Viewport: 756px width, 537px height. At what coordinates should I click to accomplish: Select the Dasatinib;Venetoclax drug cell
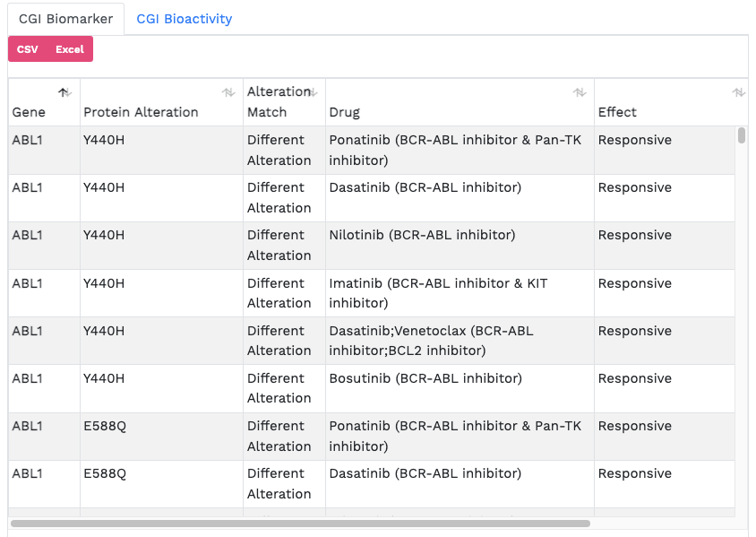431,341
